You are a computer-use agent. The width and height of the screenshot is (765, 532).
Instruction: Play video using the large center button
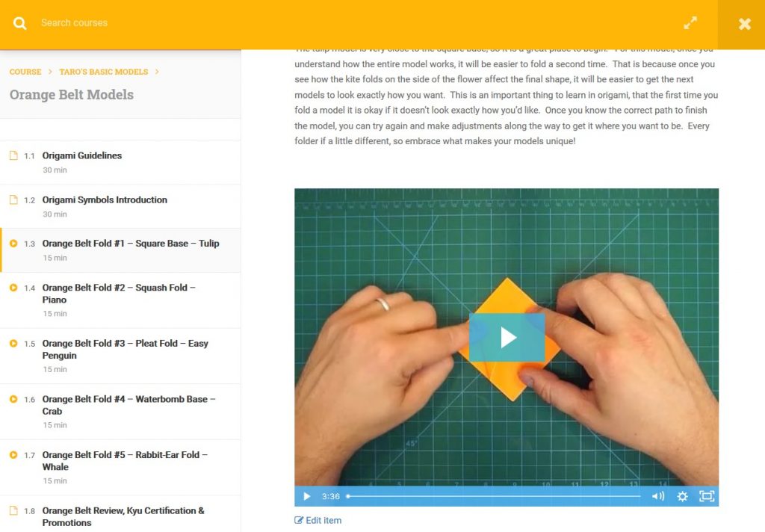(507, 337)
